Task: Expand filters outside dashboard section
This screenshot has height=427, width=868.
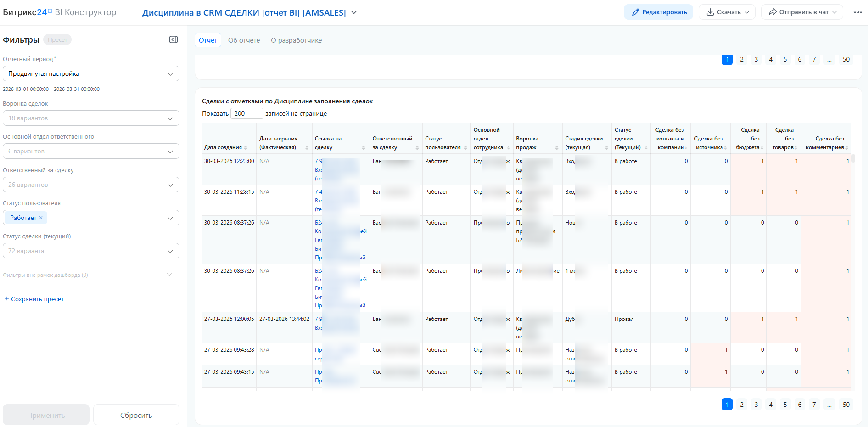Action: coord(169,275)
